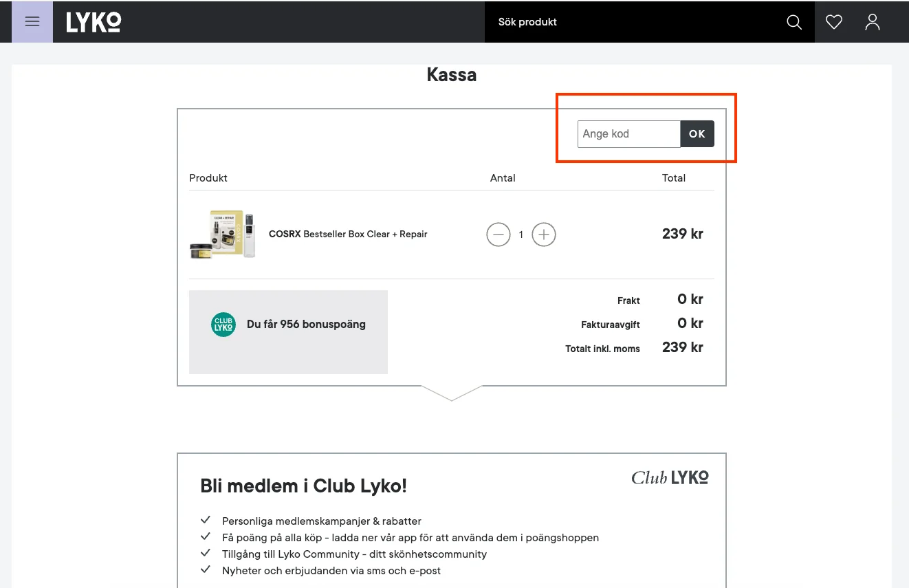Click the magnifying glass search icon
Viewport: 909px width, 588px height.
point(794,22)
